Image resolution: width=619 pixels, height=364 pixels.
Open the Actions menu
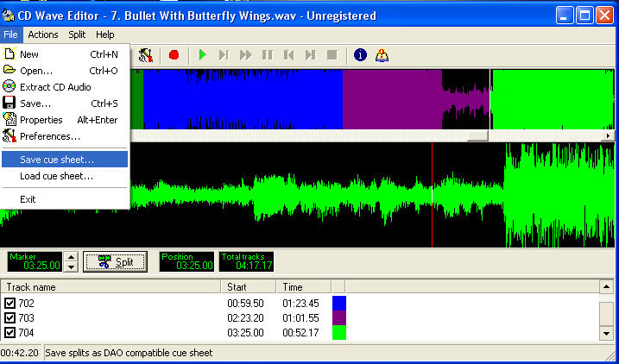(43, 35)
